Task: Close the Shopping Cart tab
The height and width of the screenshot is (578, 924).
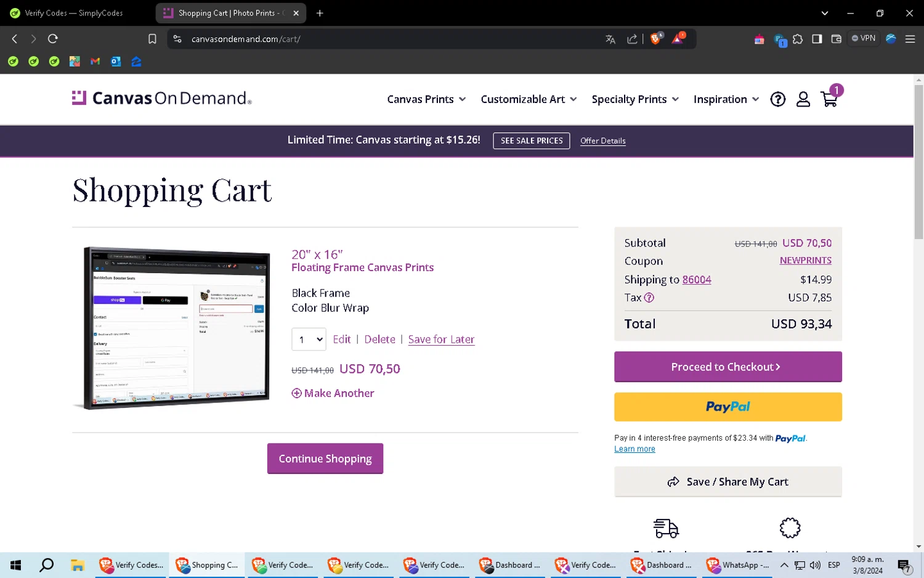Action: 296,13
